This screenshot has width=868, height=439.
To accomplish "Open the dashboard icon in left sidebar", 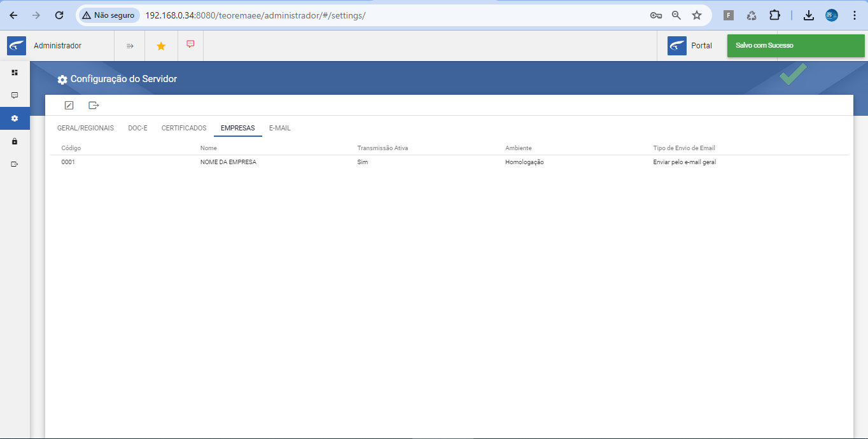I will point(15,73).
